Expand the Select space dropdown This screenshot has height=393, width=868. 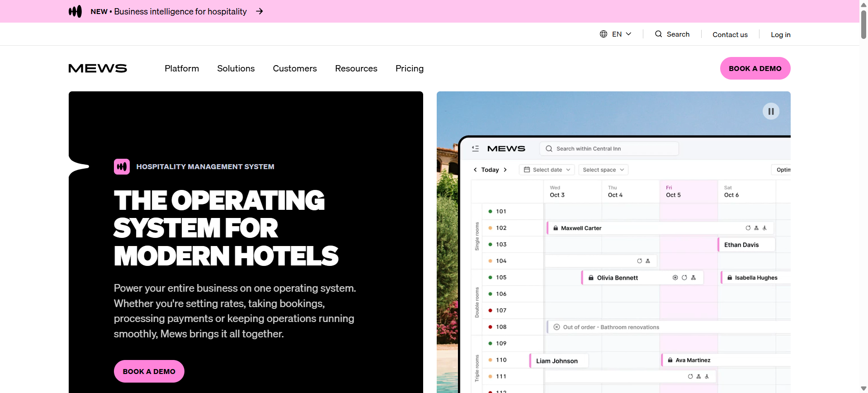pyautogui.click(x=603, y=170)
